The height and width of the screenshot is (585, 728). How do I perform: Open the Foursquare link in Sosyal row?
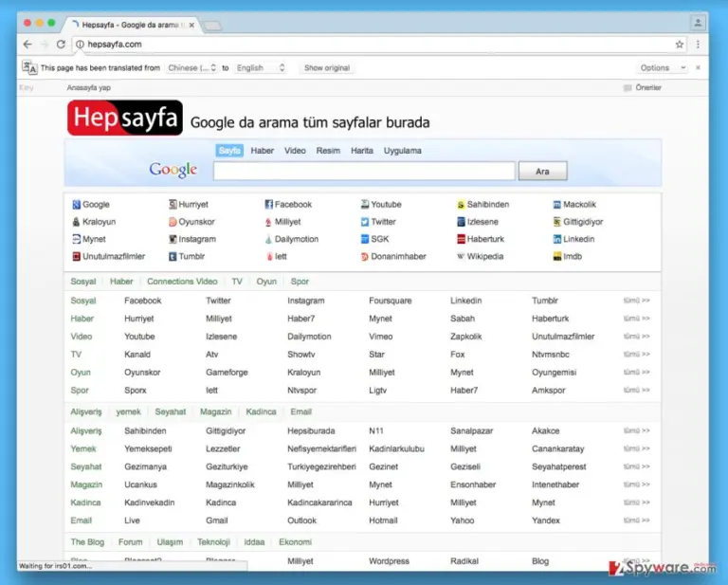391,301
